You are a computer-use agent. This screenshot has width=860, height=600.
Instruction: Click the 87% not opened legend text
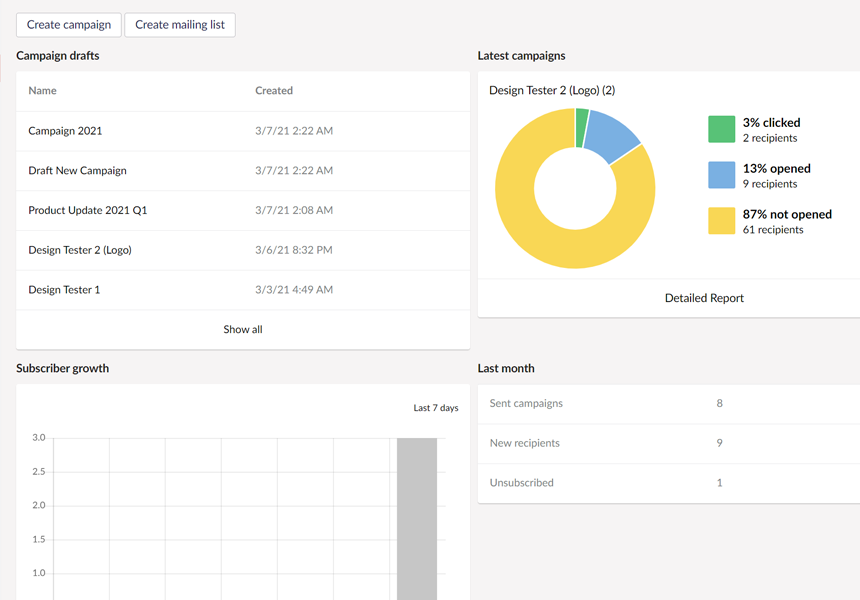click(x=787, y=214)
